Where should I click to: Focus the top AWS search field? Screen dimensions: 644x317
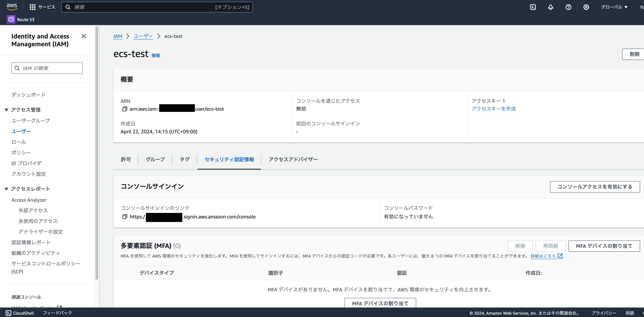[157, 7]
